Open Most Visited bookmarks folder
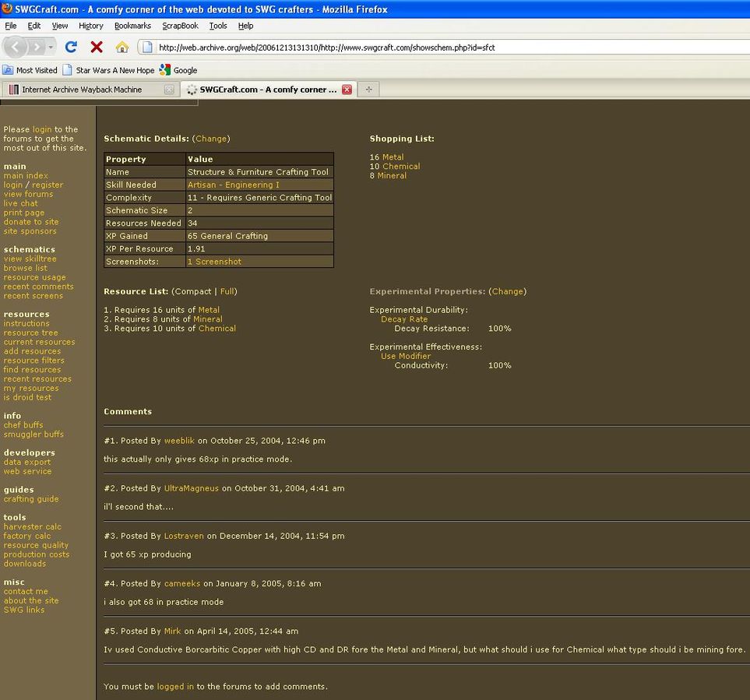750x700 pixels. pos(30,70)
